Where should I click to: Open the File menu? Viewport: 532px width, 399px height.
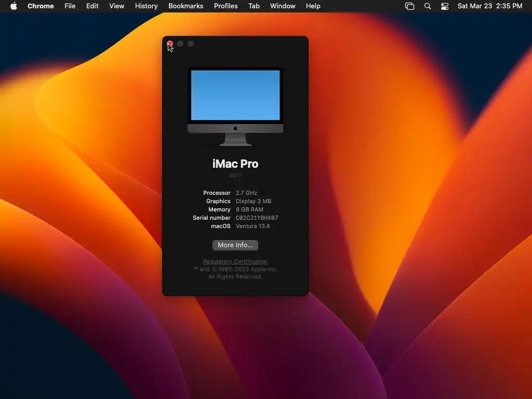coord(70,6)
